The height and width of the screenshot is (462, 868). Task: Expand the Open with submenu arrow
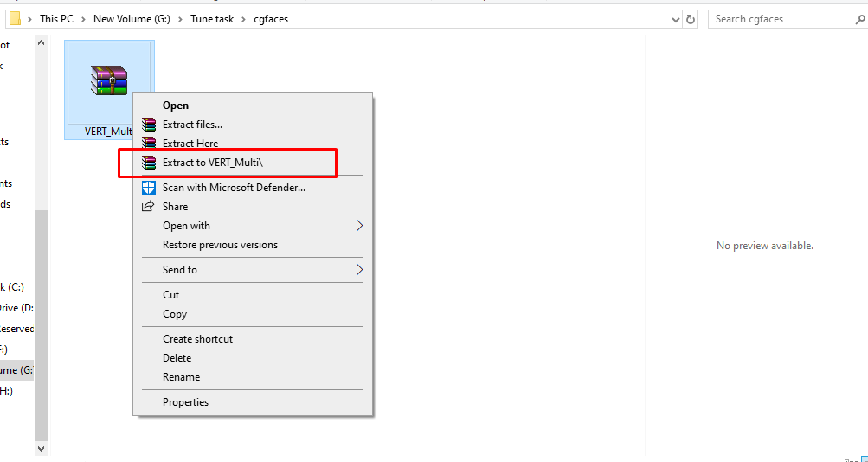pyautogui.click(x=359, y=226)
